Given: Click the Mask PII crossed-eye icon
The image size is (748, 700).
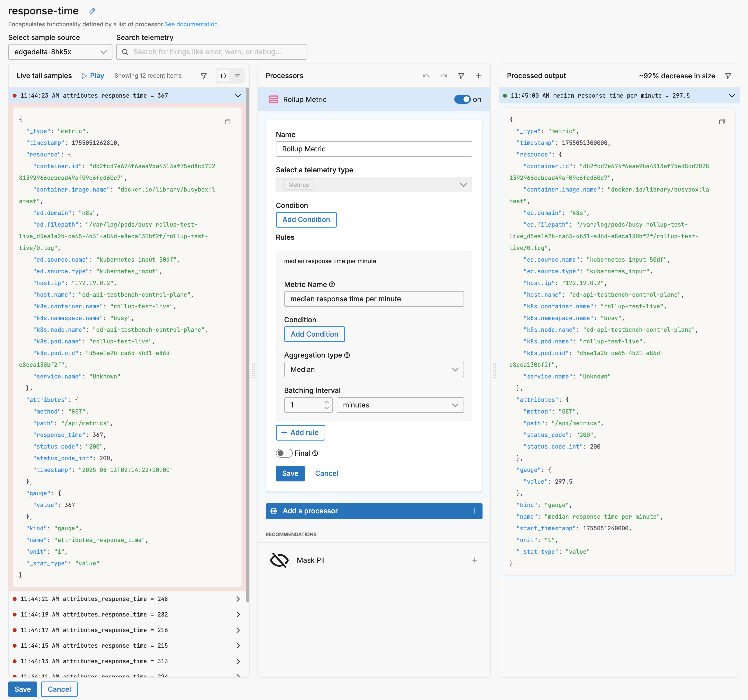Looking at the screenshot, I should tap(279, 560).
